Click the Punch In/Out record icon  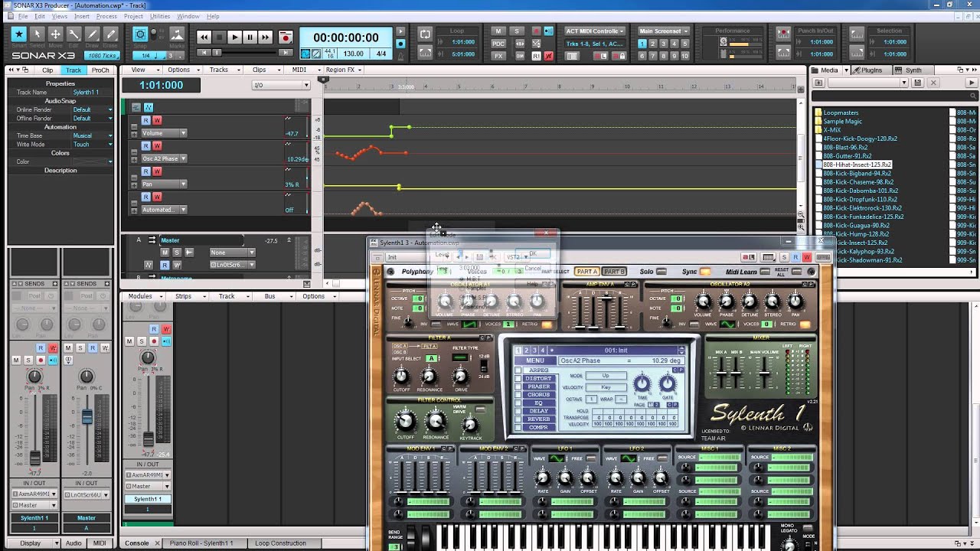click(783, 34)
